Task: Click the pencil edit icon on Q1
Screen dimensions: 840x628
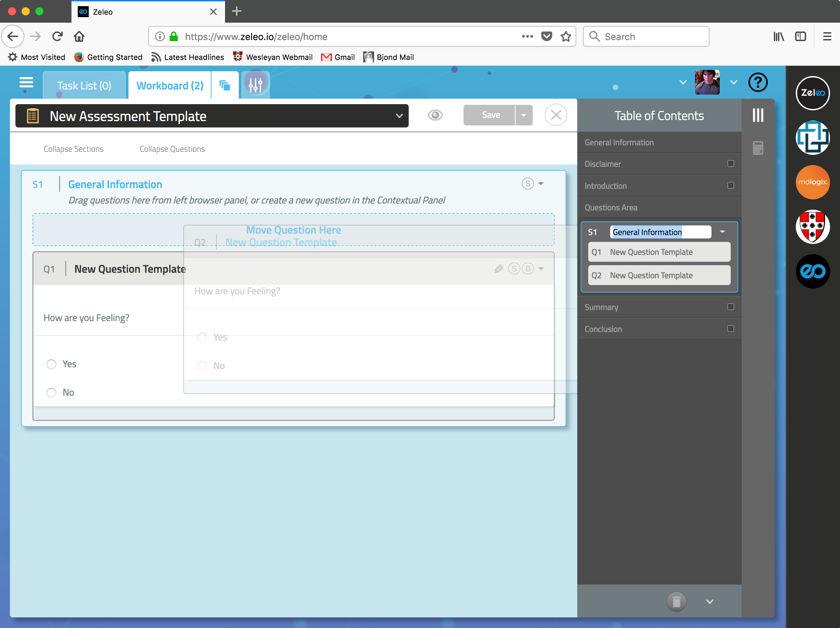Action: (x=498, y=269)
